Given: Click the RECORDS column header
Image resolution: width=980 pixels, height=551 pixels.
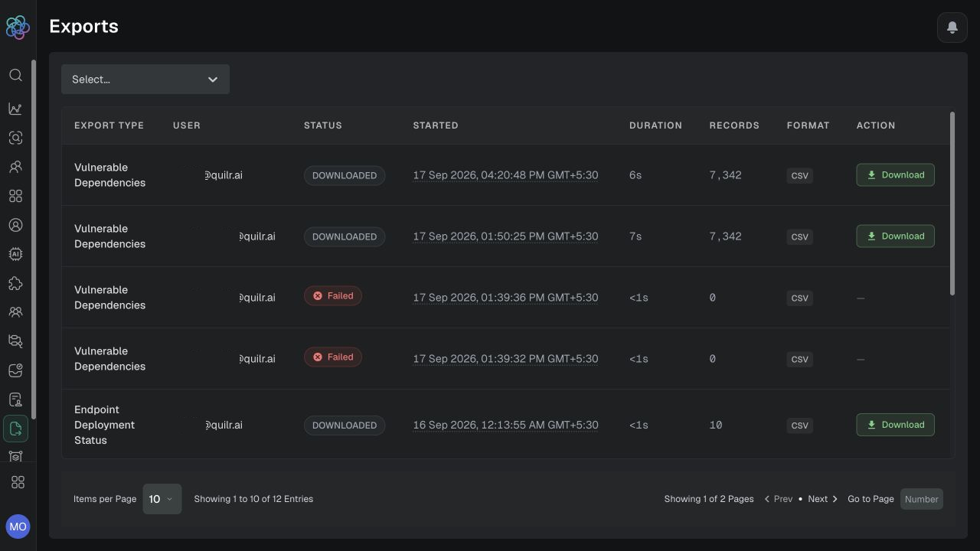Looking at the screenshot, I should click(734, 126).
